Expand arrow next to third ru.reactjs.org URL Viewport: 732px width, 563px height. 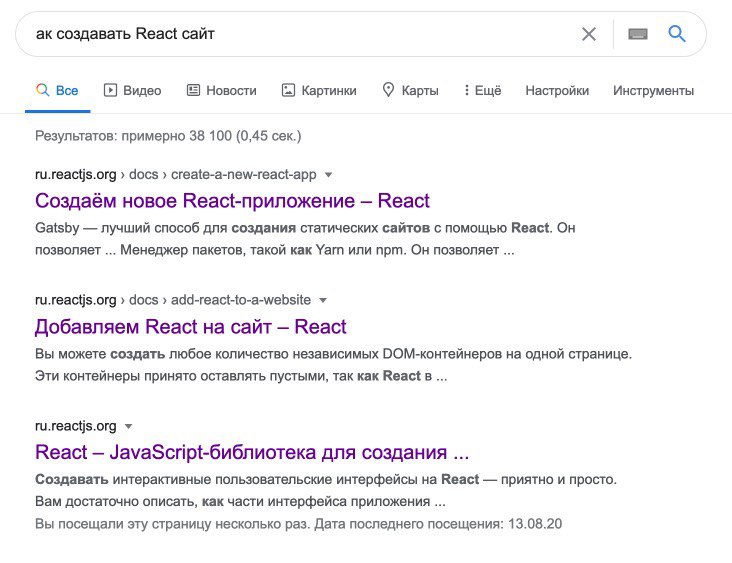point(128,426)
